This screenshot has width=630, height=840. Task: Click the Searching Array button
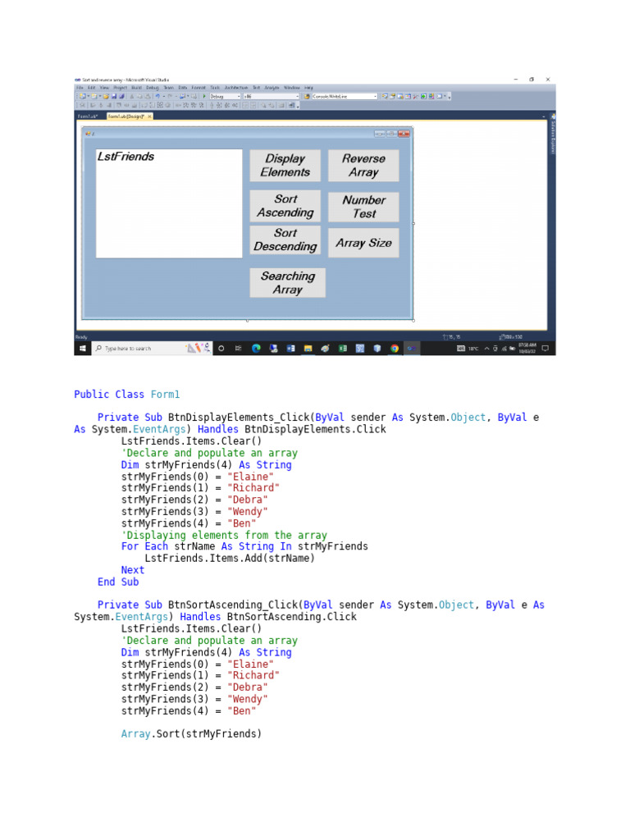(288, 283)
